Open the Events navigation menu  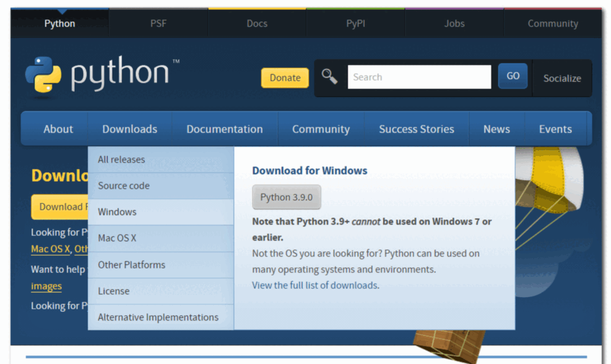coord(555,129)
